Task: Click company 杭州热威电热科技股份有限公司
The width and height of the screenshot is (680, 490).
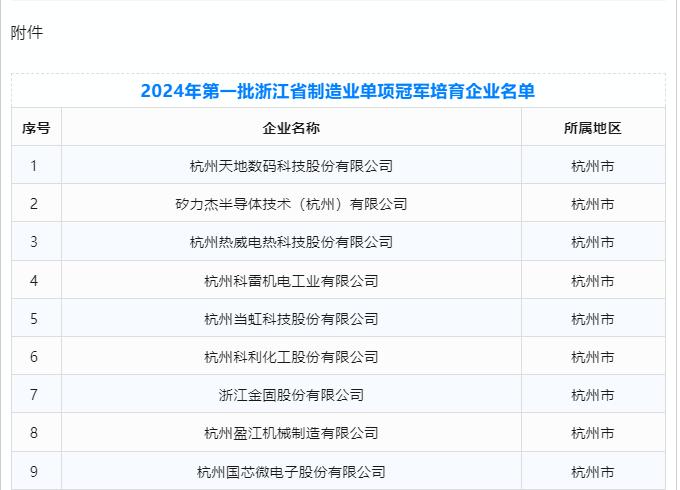Action: click(291, 242)
